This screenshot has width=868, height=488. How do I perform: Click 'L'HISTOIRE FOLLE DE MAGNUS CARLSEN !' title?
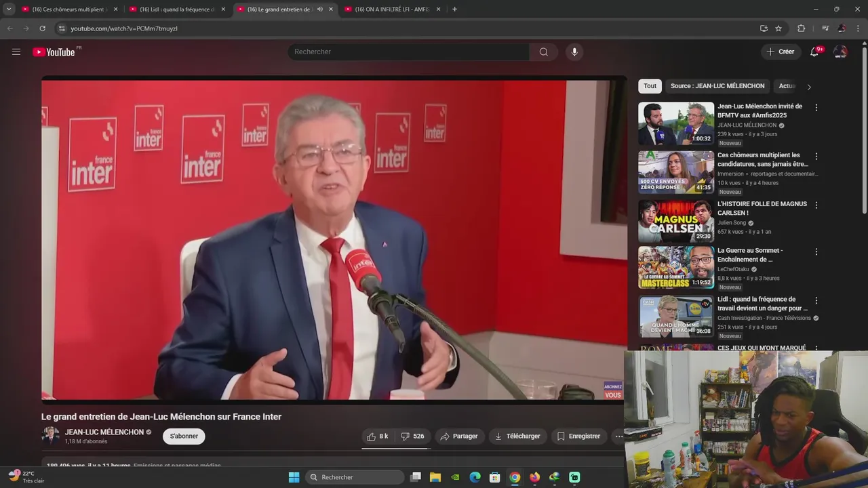pyautogui.click(x=762, y=208)
